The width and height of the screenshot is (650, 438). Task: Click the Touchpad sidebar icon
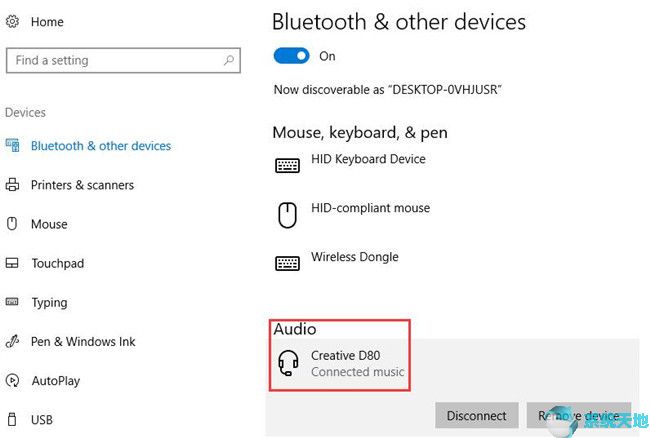click(x=13, y=264)
